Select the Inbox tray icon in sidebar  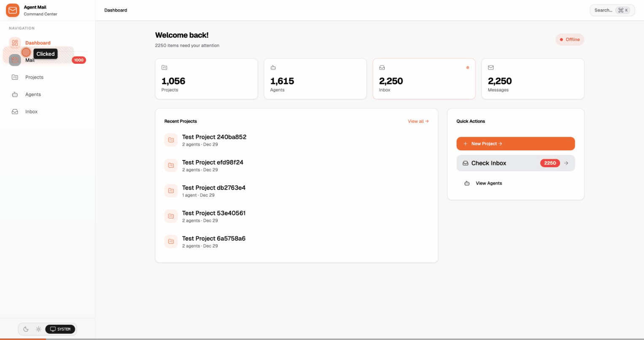(x=15, y=112)
